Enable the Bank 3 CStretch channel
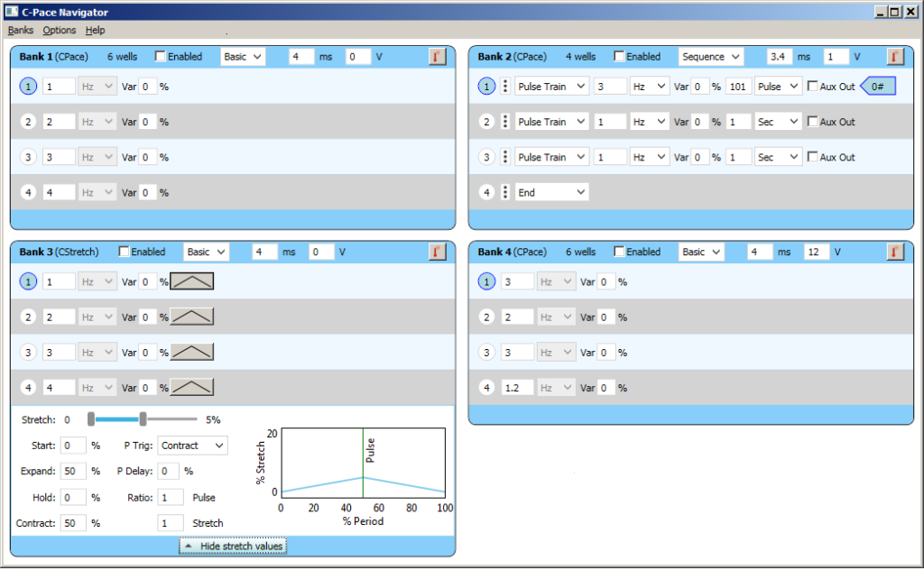The width and height of the screenshot is (924, 570). pyautogui.click(x=124, y=252)
